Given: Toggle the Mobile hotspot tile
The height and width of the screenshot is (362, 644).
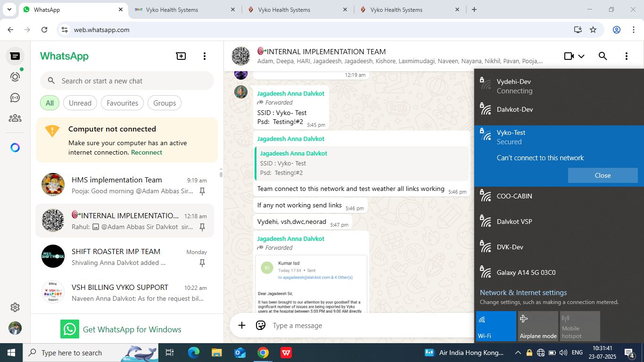Looking at the screenshot, I should click(x=580, y=326).
